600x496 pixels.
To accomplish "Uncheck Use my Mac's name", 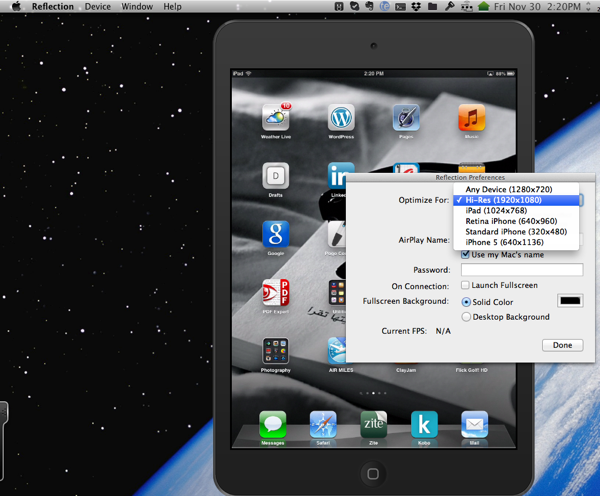I will 466,255.
